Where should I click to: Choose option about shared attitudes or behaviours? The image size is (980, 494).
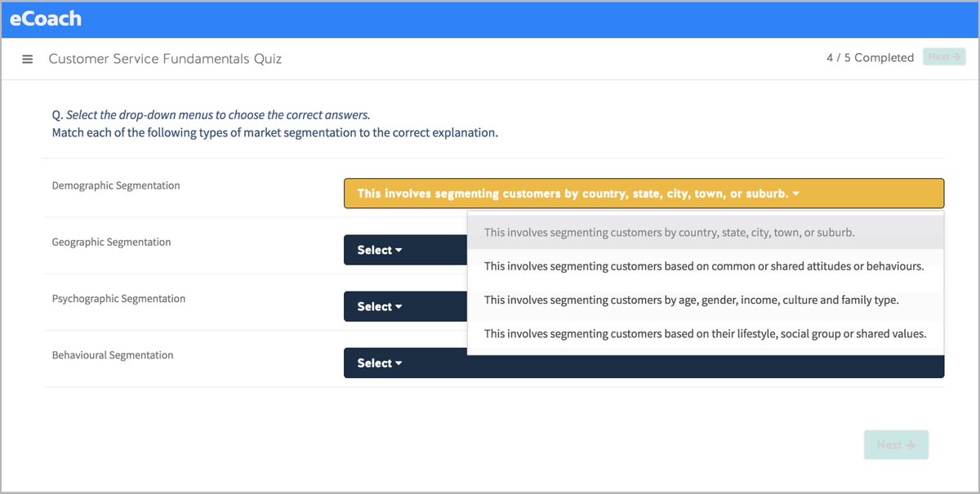pyautogui.click(x=706, y=266)
